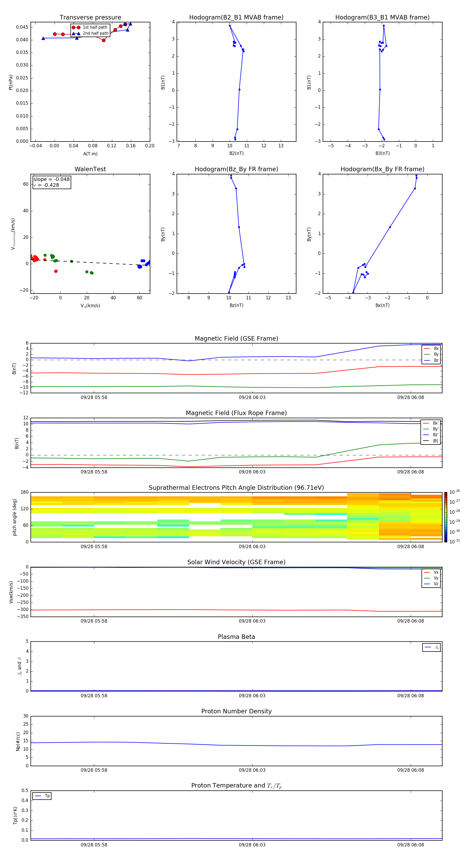Image resolution: width=473 pixels, height=868 pixels.
Task: Select the Vz legend entry
Action: coord(431,584)
